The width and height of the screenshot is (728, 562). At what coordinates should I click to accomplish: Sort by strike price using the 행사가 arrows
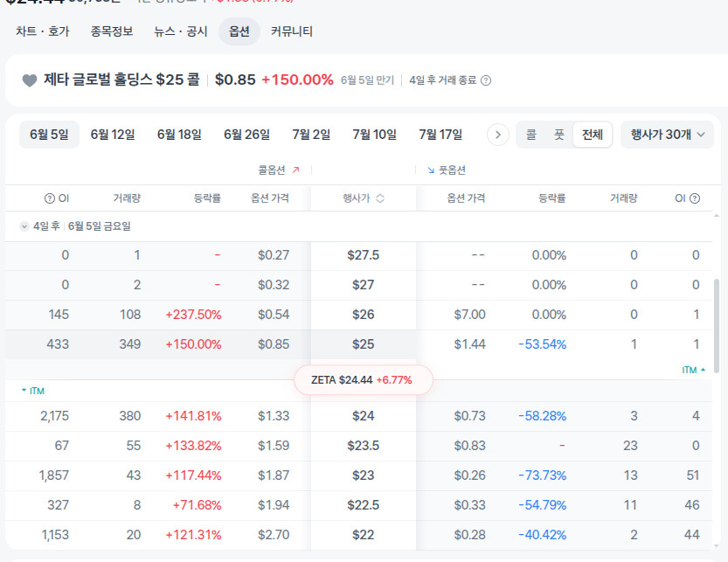380,198
